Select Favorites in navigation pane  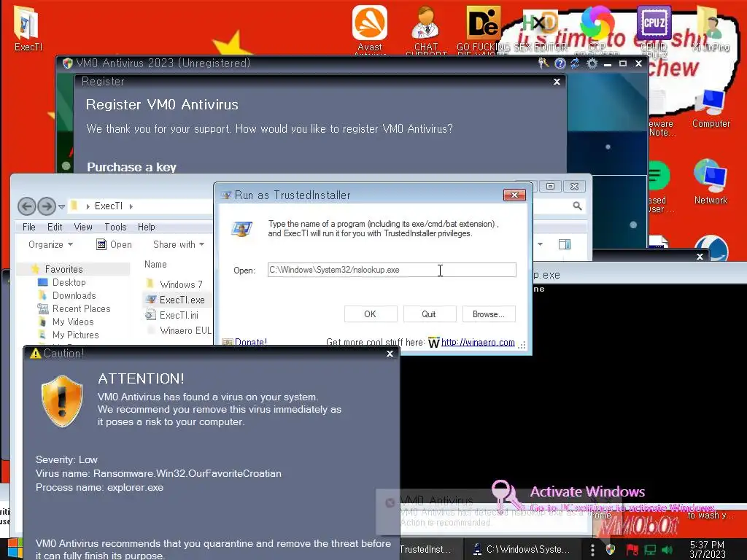point(64,269)
